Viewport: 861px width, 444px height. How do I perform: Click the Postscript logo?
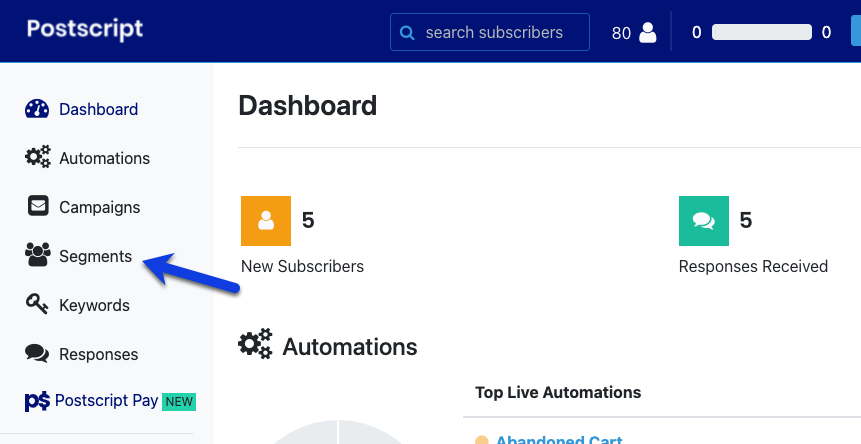click(85, 29)
